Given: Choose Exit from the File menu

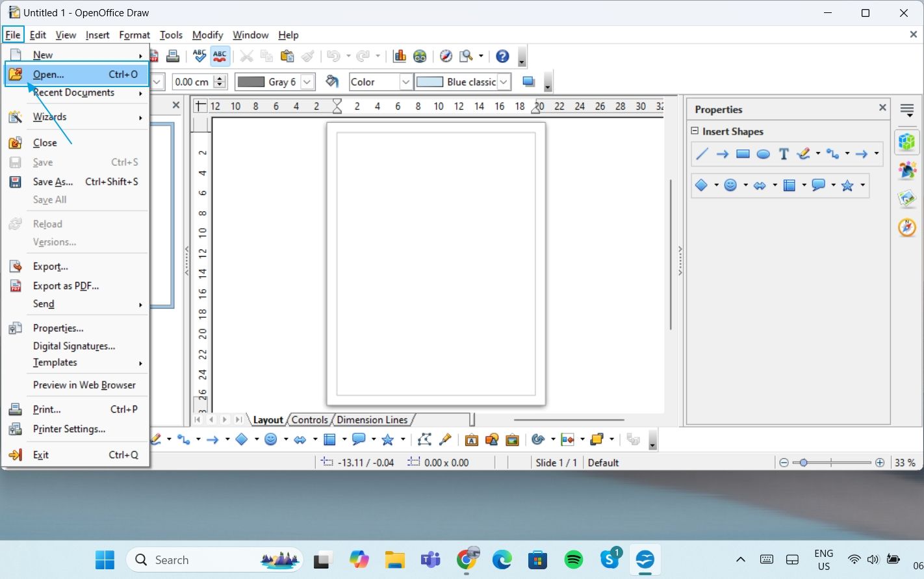Looking at the screenshot, I should click(77, 455).
